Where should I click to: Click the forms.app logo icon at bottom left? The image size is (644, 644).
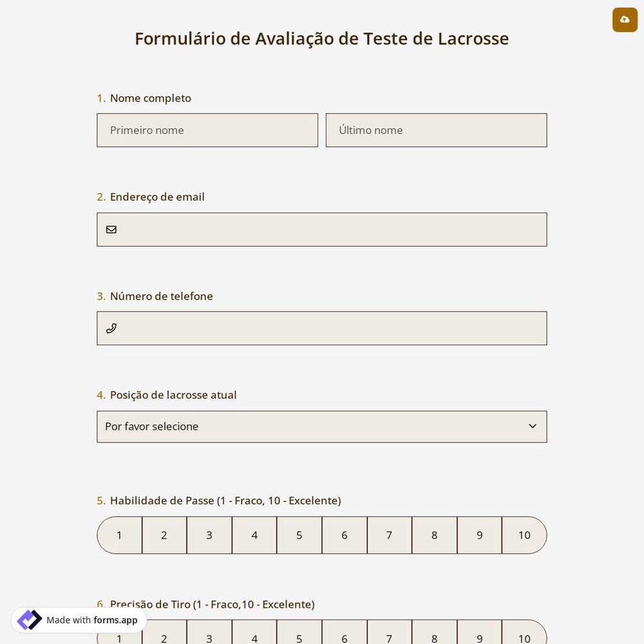(x=30, y=620)
